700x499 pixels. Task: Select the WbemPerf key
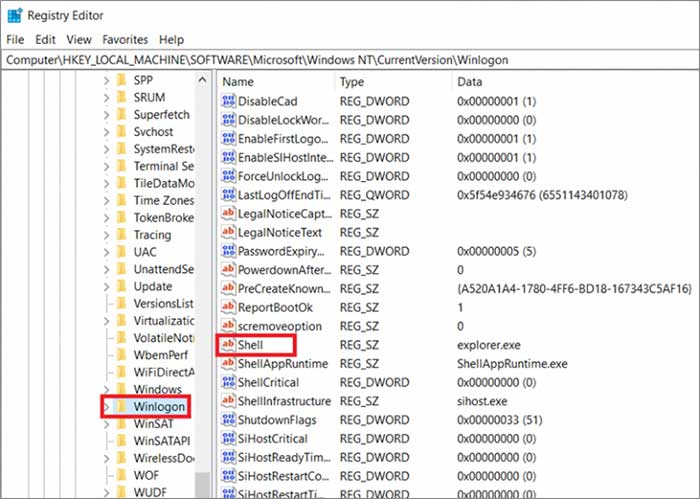pyautogui.click(x=161, y=355)
